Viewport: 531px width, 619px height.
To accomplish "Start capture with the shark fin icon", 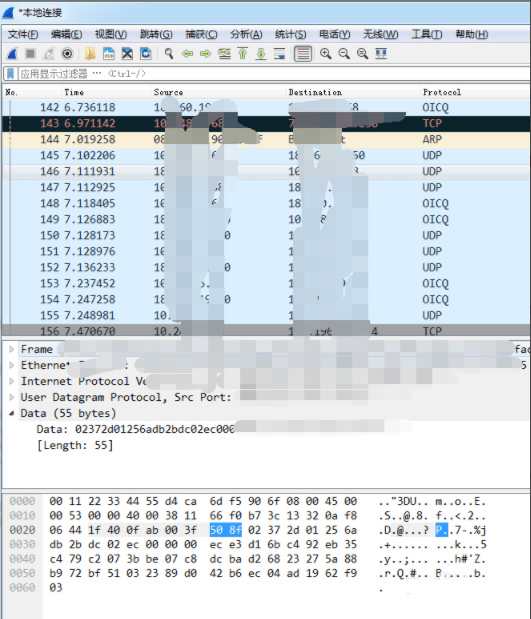I will coord(12,54).
